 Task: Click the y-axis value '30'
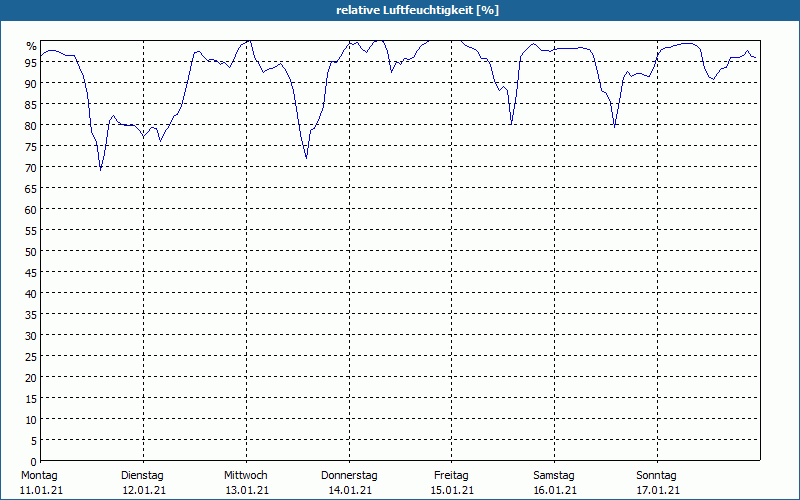(x=31, y=335)
